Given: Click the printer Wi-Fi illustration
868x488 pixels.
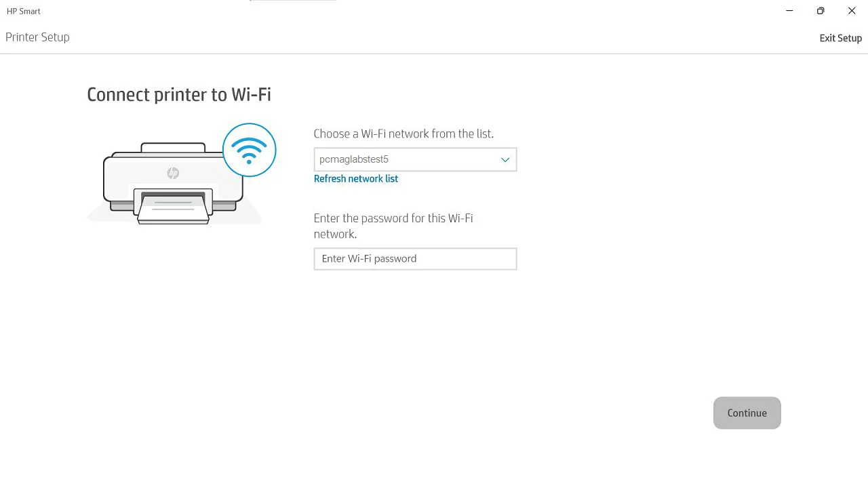Looking at the screenshot, I should point(182,174).
